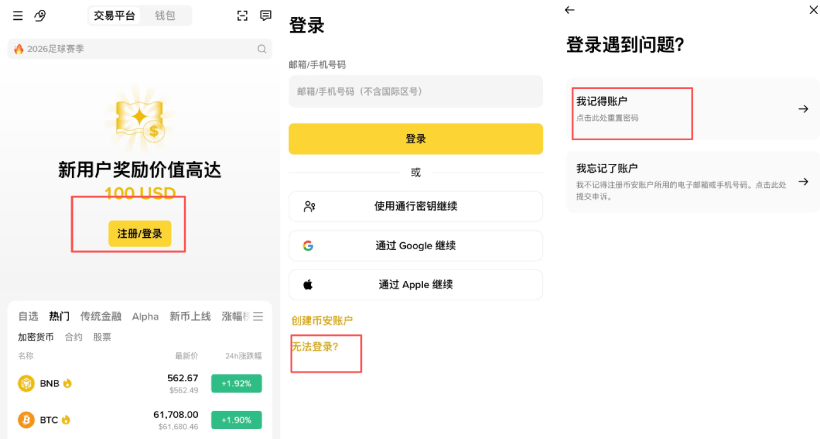The width and height of the screenshot is (820, 439).
Task: Click 通过 Apple 继续 button
Action: (x=416, y=285)
